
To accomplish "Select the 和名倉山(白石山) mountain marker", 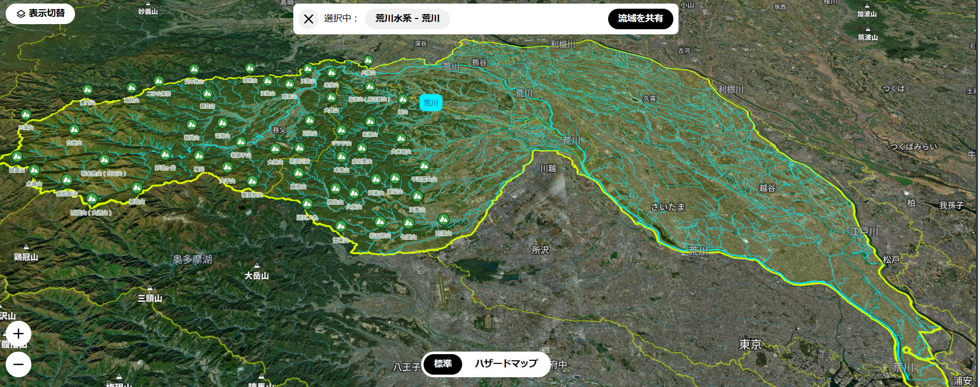I will [x=104, y=160].
